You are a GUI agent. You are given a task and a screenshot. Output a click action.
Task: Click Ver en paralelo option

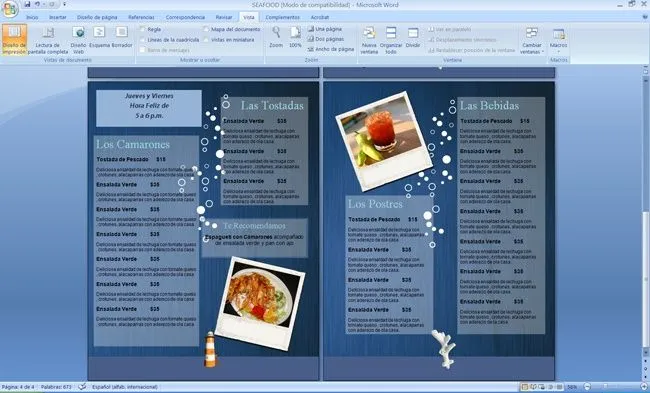450,29
